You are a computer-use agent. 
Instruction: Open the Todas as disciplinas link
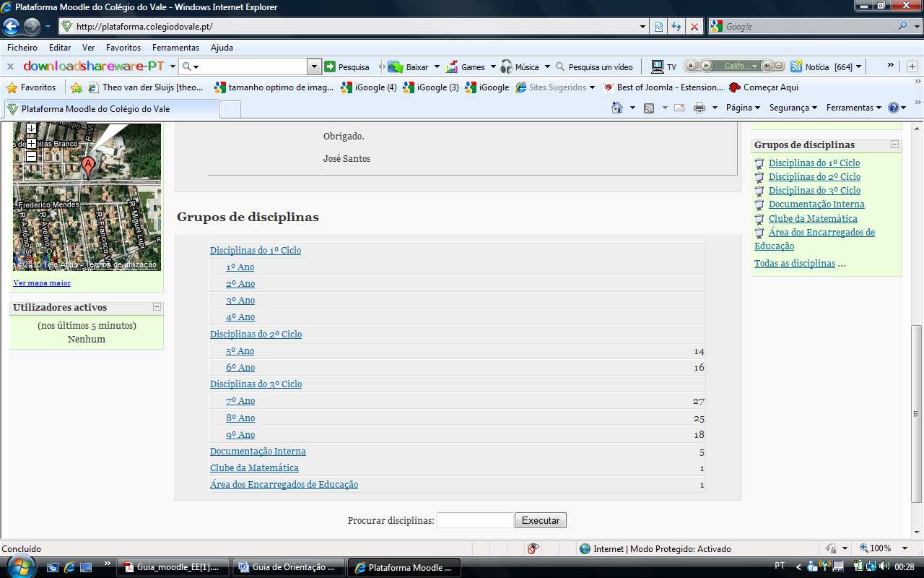click(x=794, y=264)
